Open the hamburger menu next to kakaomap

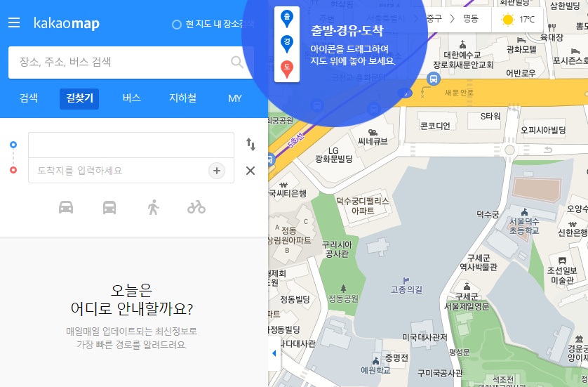pos(14,23)
